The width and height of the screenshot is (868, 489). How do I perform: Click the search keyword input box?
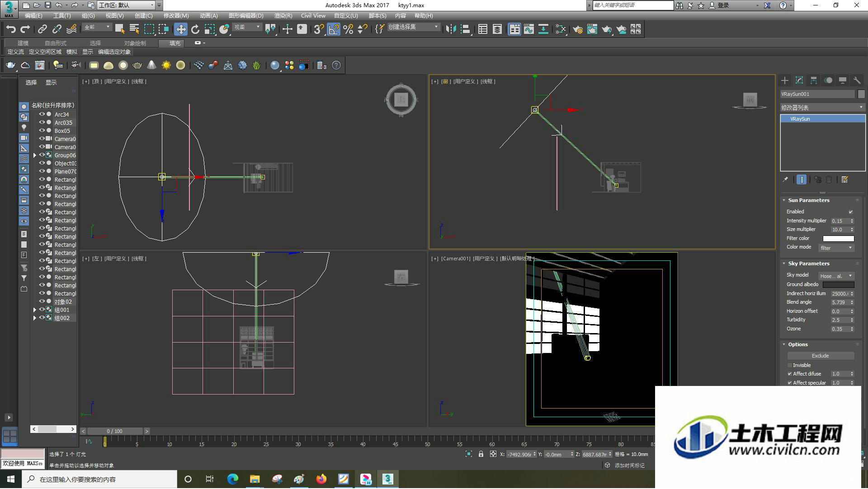(632, 5)
